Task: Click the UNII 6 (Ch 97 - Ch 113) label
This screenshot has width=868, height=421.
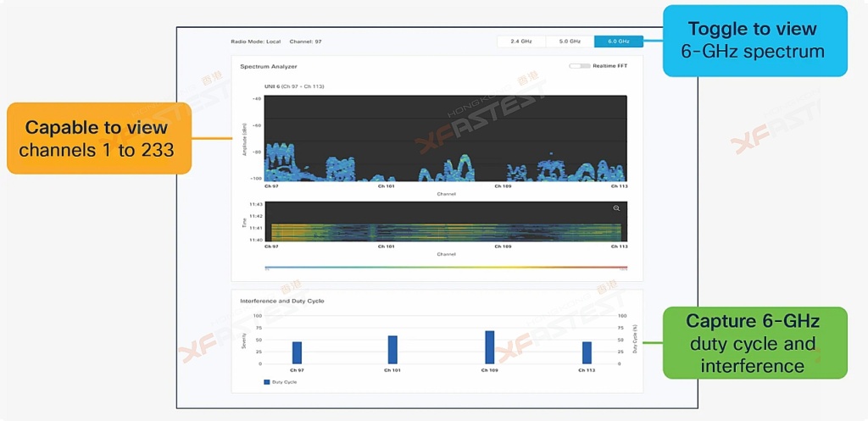Action: 294,86
